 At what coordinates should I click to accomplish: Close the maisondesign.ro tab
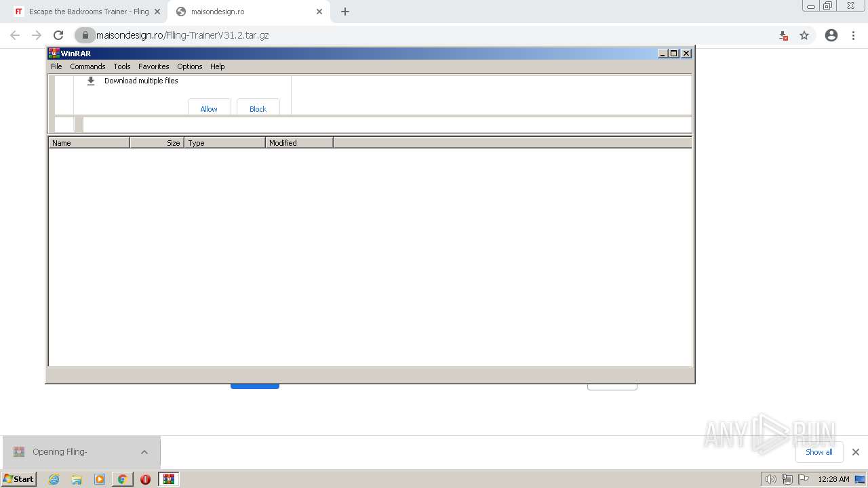pyautogui.click(x=319, y=12)
